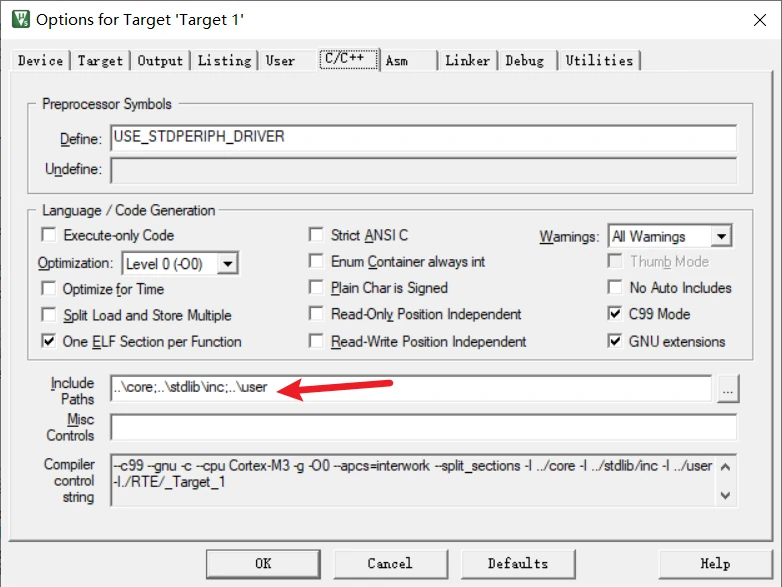Viewport: 782px width, 587px height.
Task: Click the Misc Controls input field
Action: point(424,427)
